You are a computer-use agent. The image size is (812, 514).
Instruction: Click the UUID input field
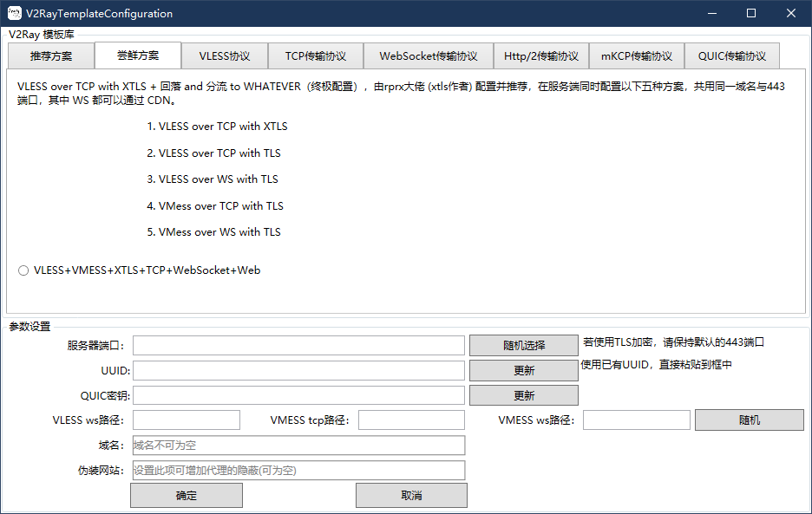pos(298,371)
